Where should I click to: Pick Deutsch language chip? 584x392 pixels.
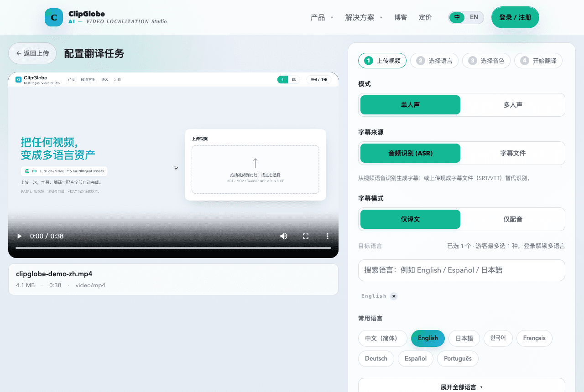pos(376,359)
